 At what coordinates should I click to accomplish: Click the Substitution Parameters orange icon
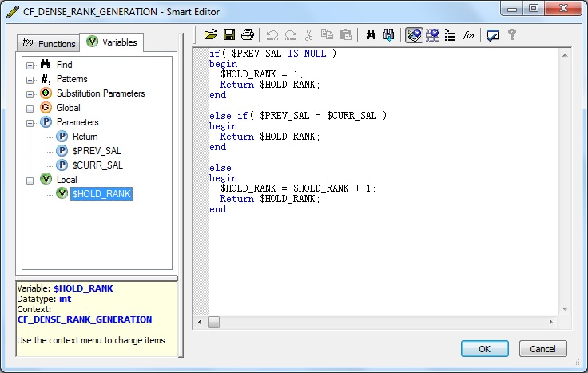pyautogui.click(x=46, y=93)
